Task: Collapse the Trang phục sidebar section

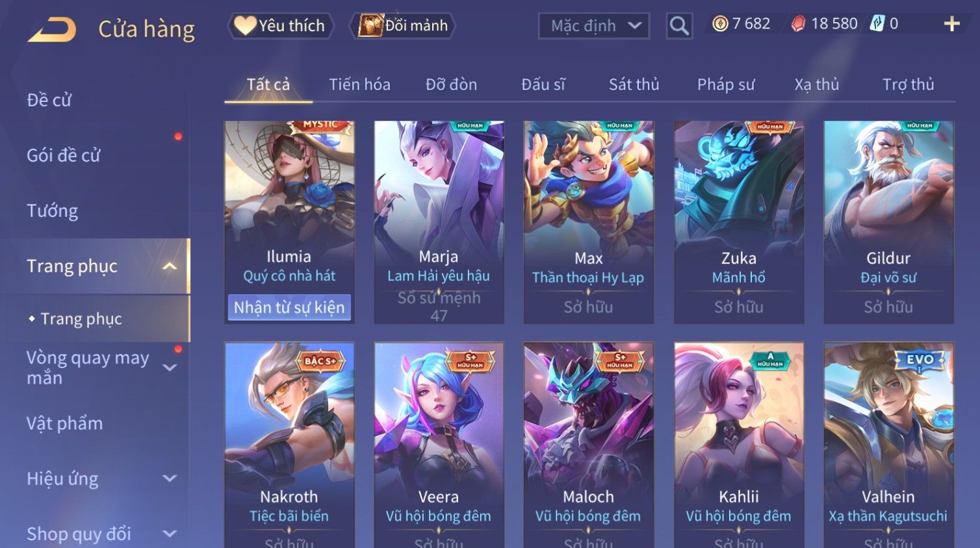Action: pyautogui.click(x=170, y=266)
